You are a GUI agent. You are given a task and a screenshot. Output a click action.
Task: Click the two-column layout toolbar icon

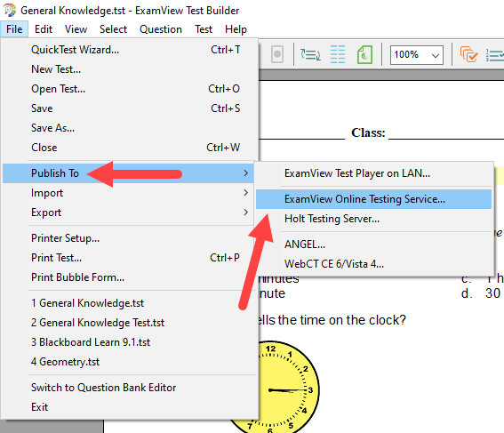[x=338, y=54]
